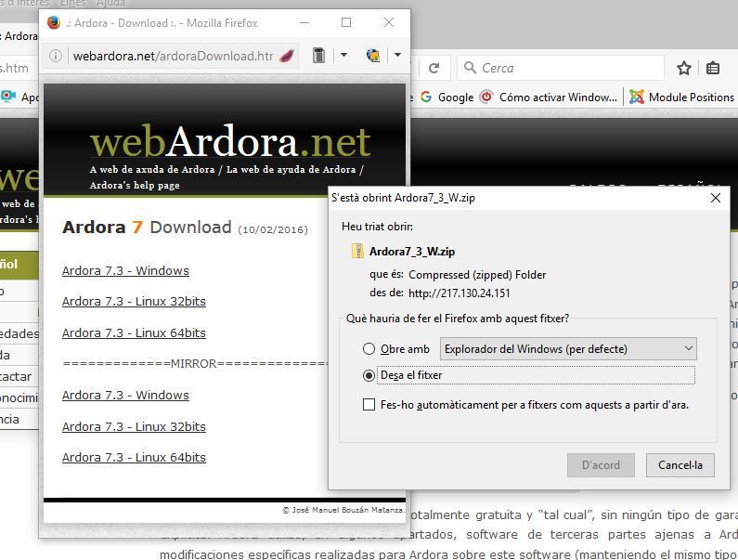Click the bookmark star icon
Screen dimensions: 738x560
684,68
